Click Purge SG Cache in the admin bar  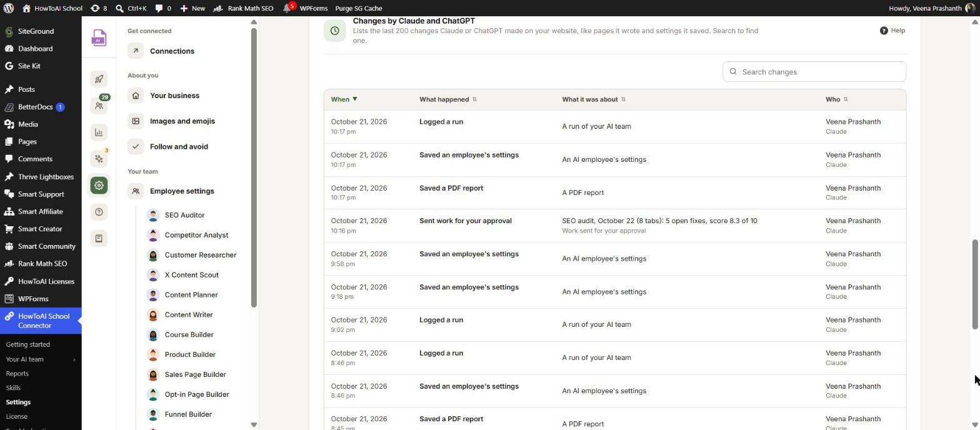click(x=359, y=8)
